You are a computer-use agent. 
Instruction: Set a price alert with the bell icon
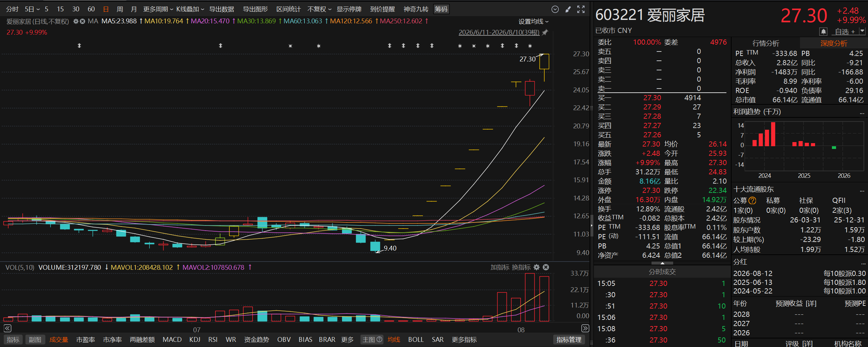(x=823, y=32)
